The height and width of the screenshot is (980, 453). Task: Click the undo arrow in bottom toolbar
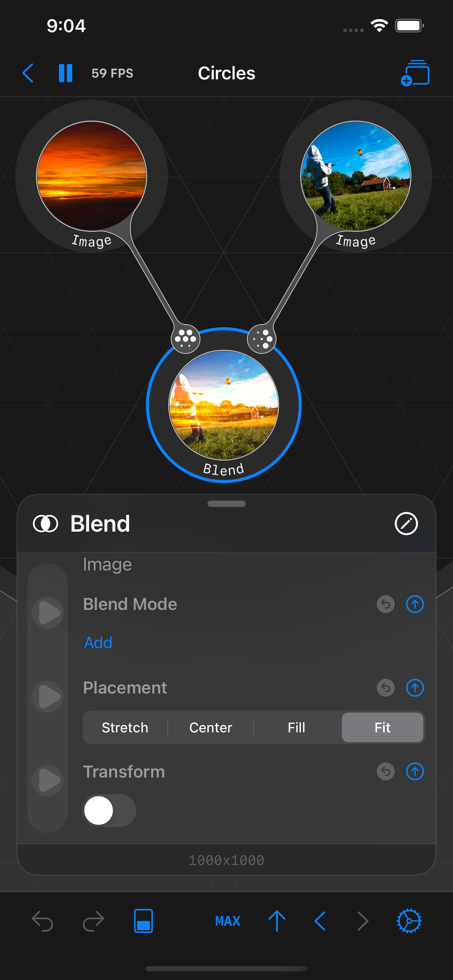43,921
